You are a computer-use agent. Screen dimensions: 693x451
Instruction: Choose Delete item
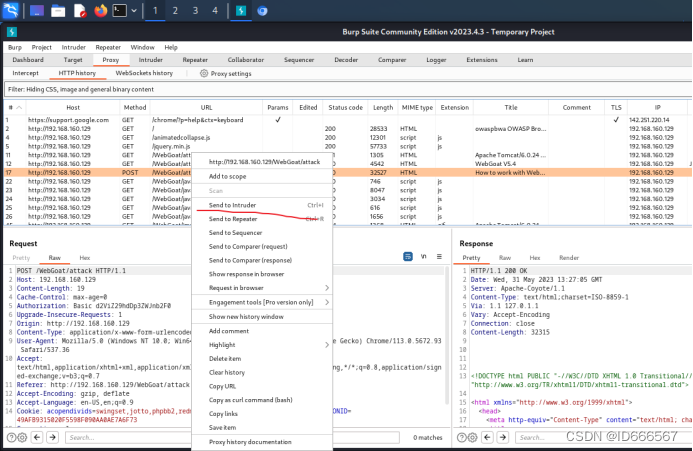pos(262,359)
